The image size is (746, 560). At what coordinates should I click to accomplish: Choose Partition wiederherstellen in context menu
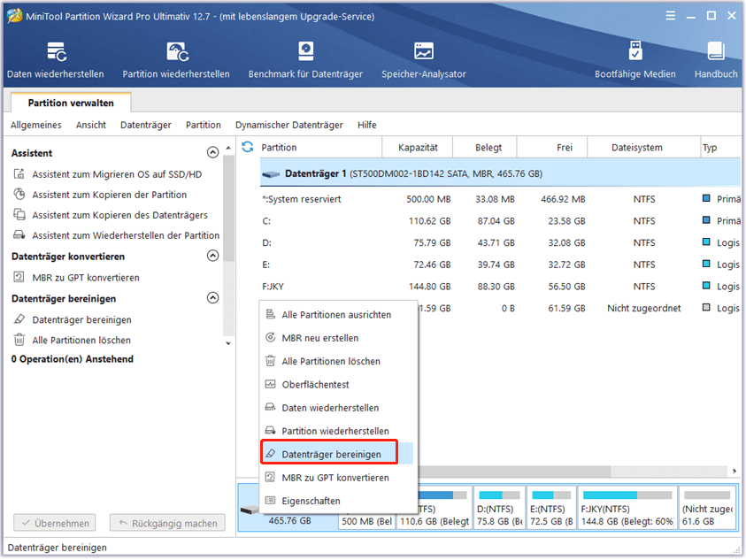[338, 431]
